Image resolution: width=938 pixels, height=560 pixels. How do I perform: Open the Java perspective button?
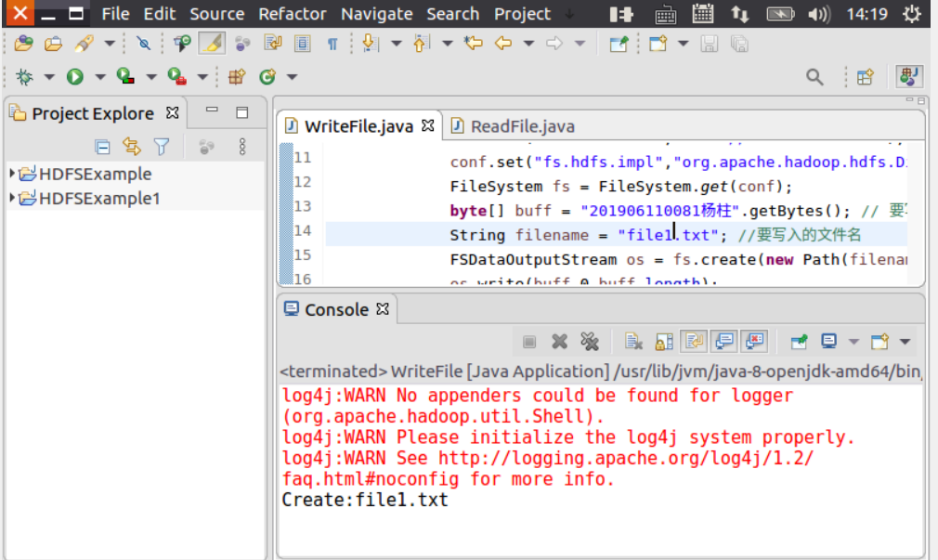pos(908,77)
